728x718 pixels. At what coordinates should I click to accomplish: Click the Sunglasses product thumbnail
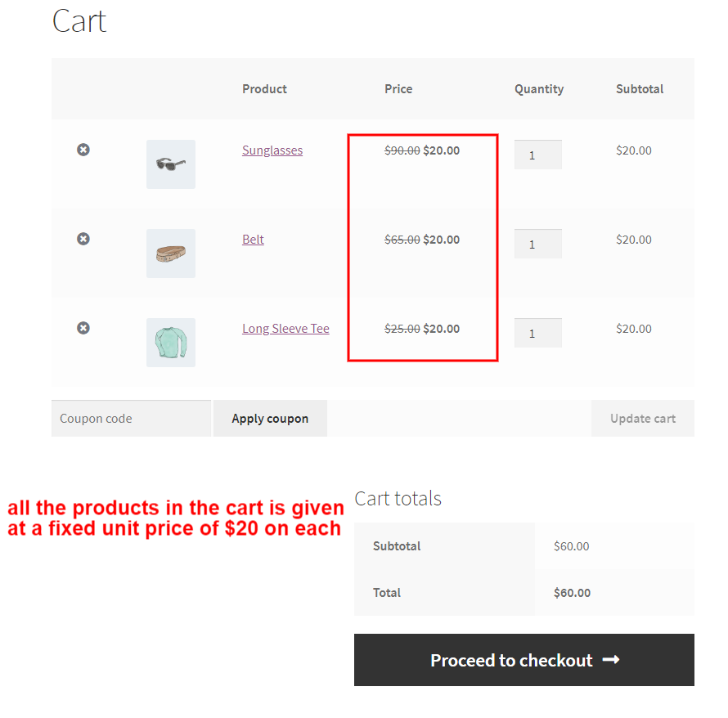(170, 164)
